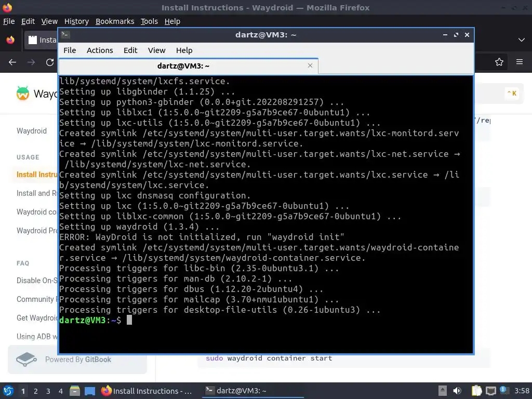Image resolution: width=532 pixels, height=399 pixels.
Task: Click the clock showing 3:58
Action: pyautogui.click(x=522, y=391)
